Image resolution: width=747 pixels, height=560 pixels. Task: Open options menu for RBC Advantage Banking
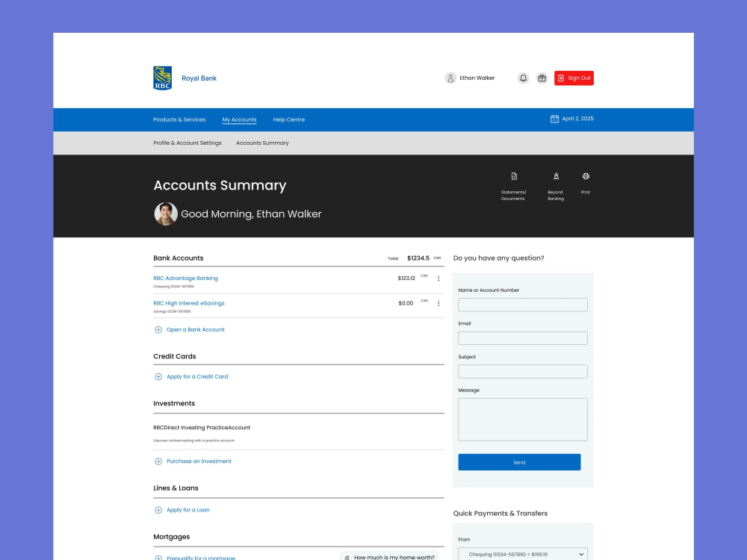point(438,279)
